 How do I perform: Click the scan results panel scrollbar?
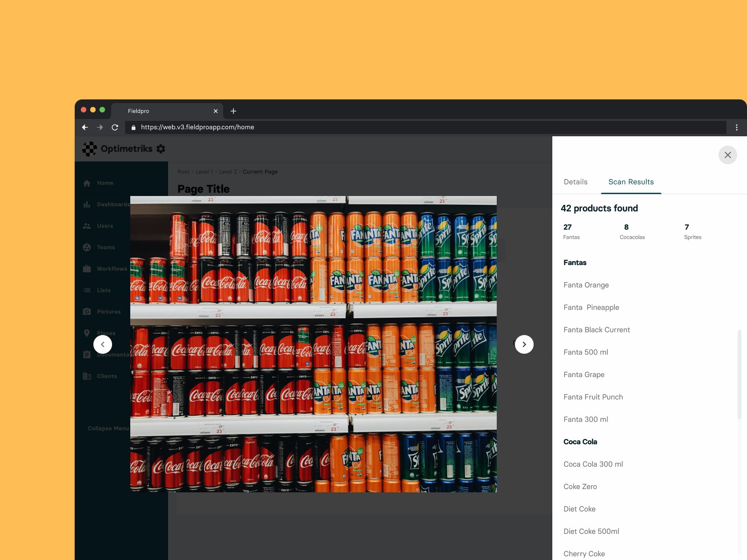point(740,374)
